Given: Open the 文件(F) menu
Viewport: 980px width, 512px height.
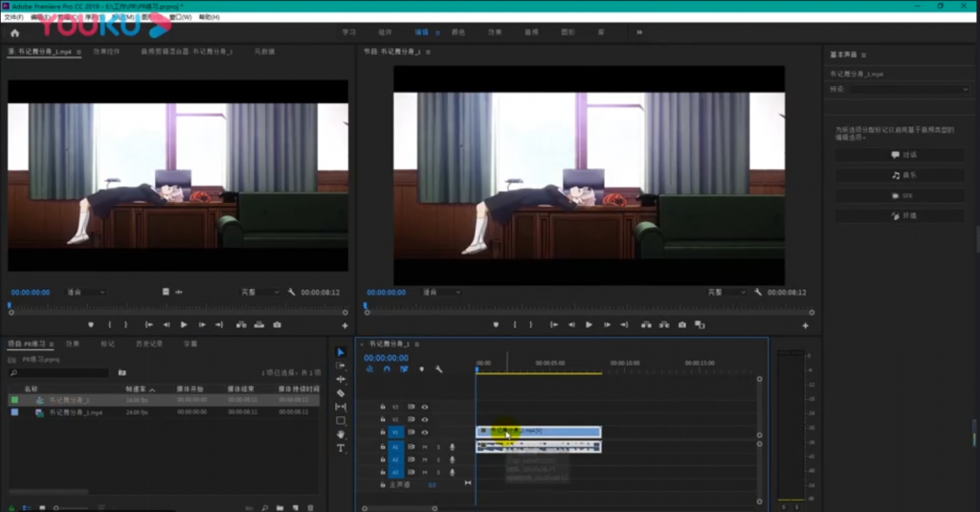Looking at the screenshot, I should pos(13,17).
